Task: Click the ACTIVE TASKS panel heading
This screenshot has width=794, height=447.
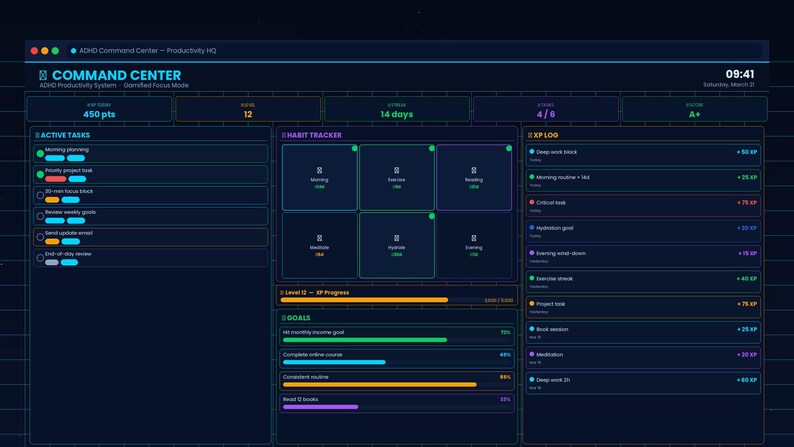Action: [65, 135]
